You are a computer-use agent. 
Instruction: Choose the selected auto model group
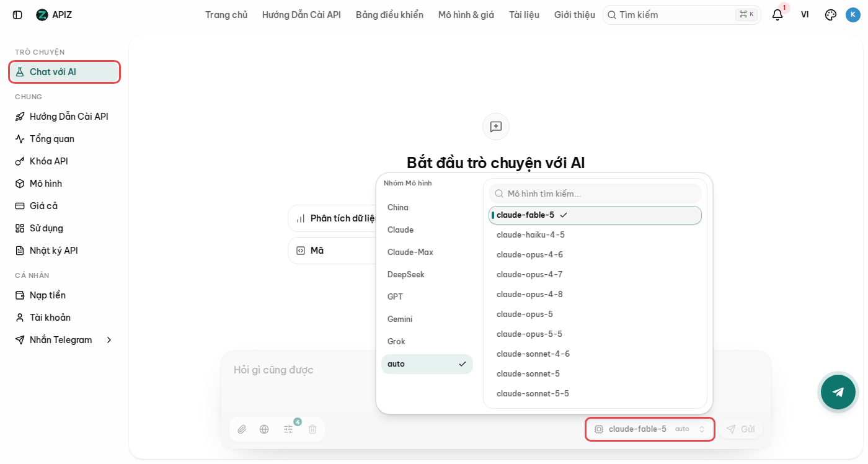pos(427,364)
